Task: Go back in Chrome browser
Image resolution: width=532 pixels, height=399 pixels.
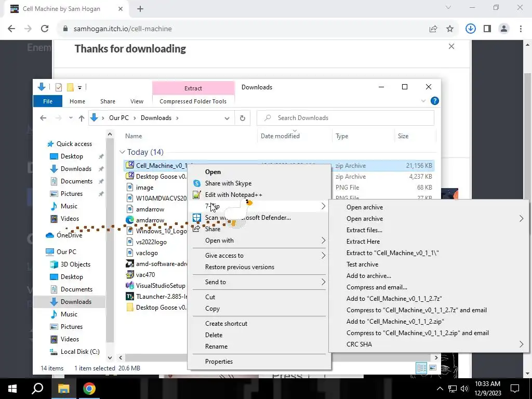Action: pos(11,29)
